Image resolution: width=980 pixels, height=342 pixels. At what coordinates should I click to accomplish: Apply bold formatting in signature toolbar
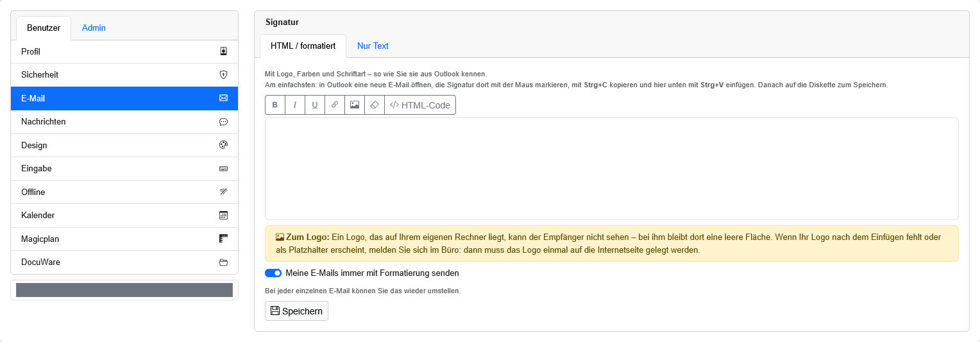click(x=275, y=105)
